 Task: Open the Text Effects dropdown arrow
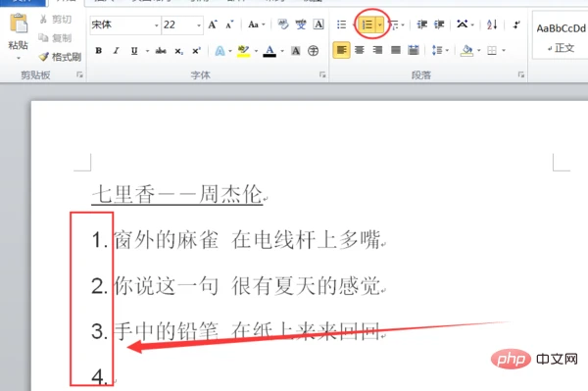click(230, 51)
